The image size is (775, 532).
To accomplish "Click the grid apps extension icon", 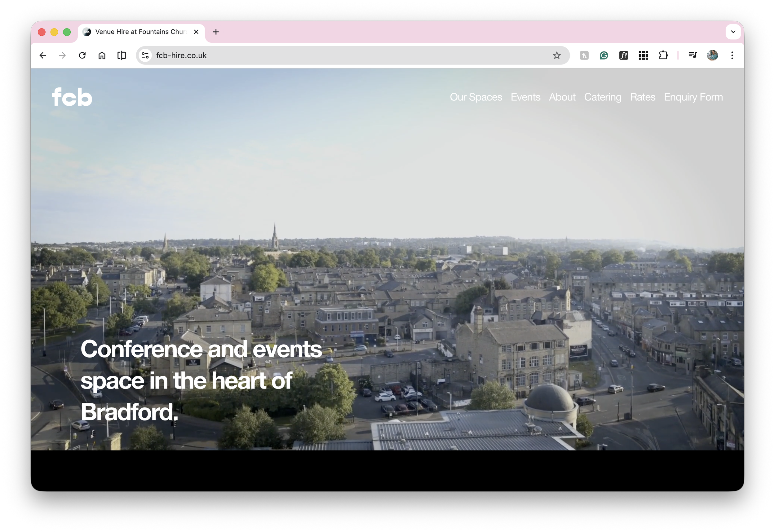I will pos(643,55).
